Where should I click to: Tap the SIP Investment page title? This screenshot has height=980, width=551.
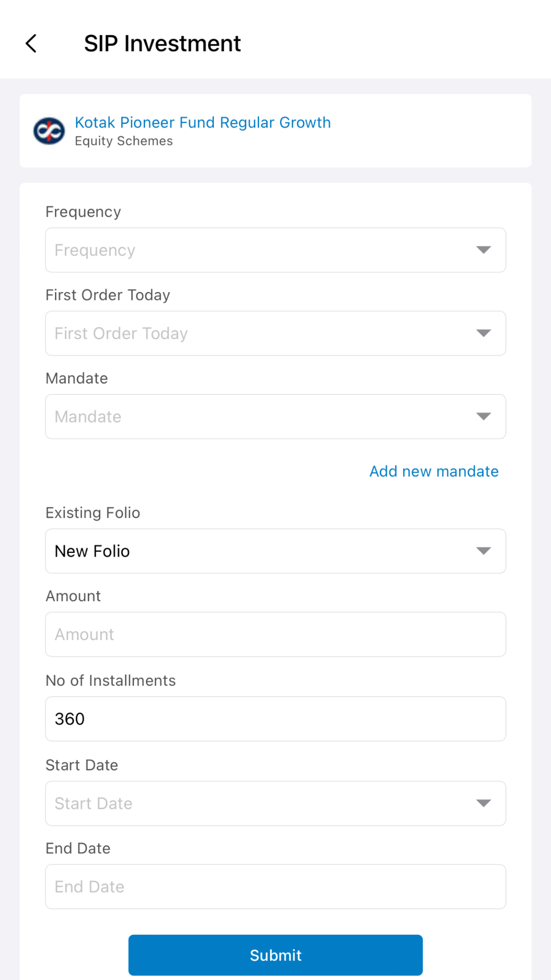[162, 44]
